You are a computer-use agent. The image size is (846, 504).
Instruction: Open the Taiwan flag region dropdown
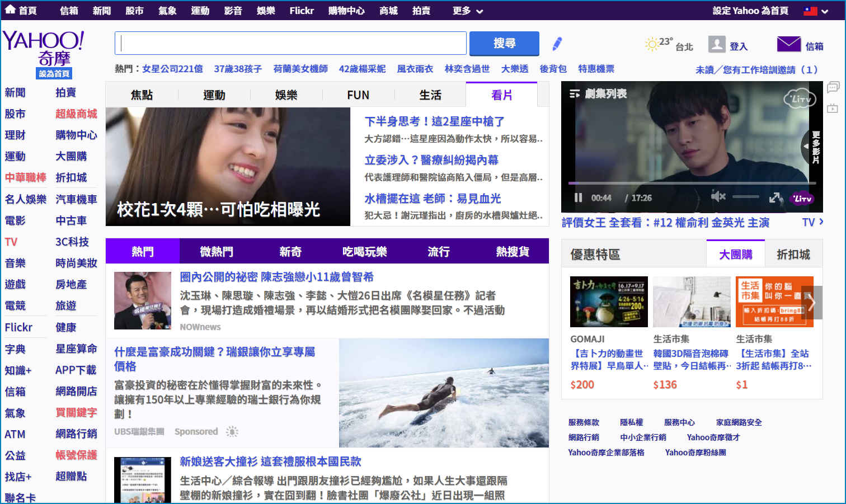click(x=816, y=11)
